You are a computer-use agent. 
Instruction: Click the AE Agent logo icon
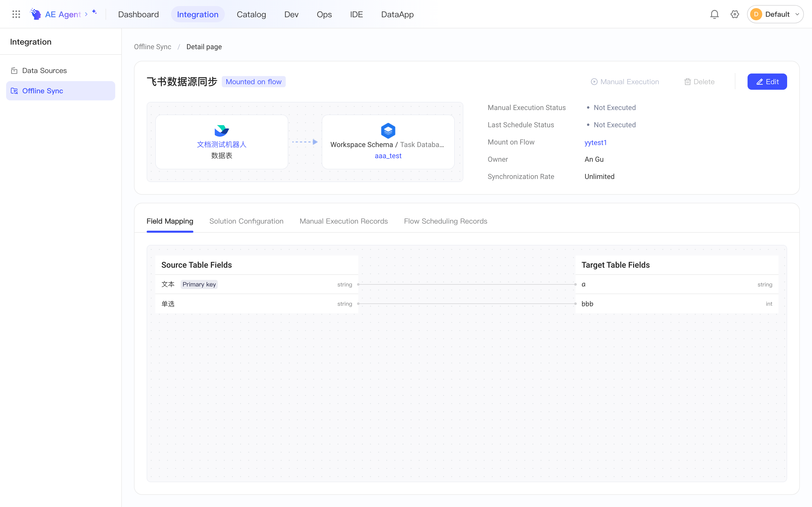tap(36, 14)
